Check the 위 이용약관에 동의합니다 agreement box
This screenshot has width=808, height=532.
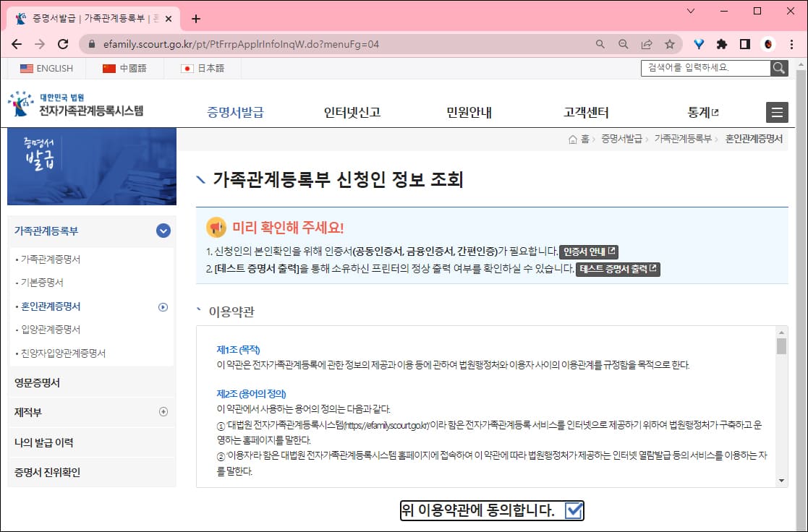pos(574,510)
